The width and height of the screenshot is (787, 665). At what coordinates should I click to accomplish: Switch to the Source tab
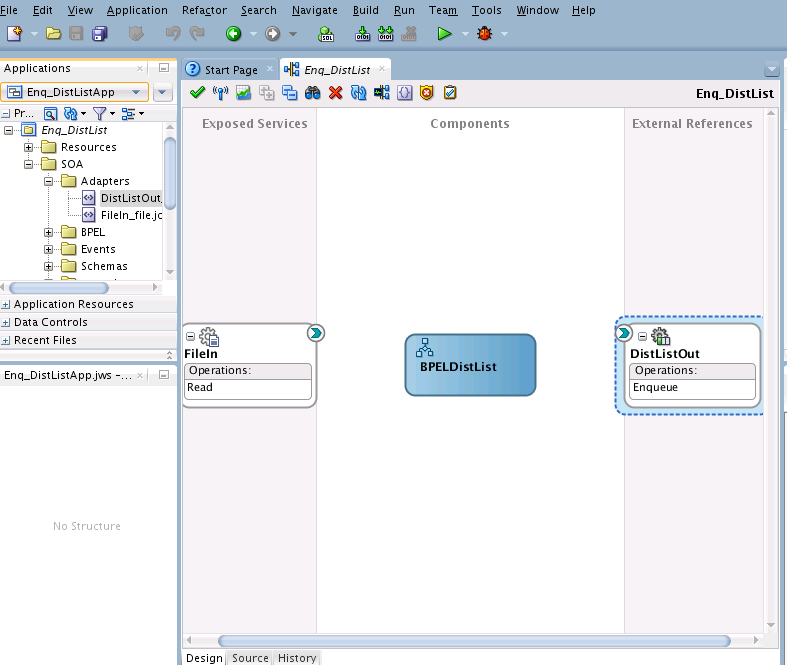(250, 658)
